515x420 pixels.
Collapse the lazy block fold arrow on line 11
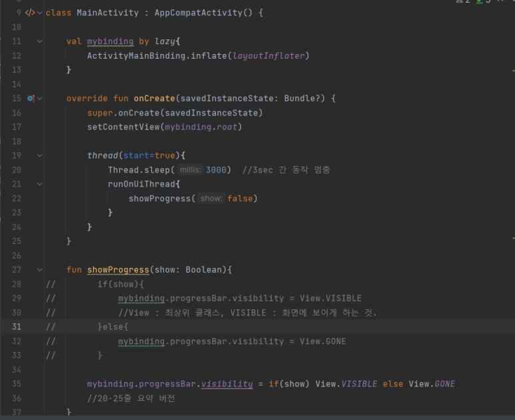(40, 41)
